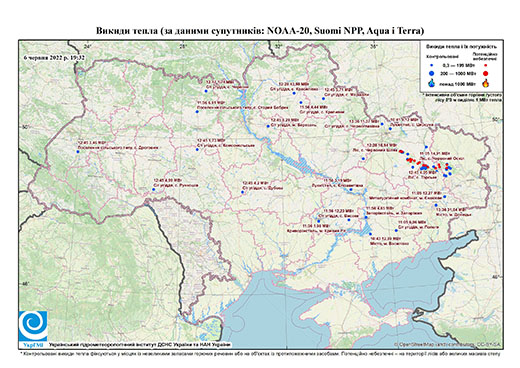Click the map title mentioning NOAA-20
Screen dimensions: 520x368
[260, 31]
